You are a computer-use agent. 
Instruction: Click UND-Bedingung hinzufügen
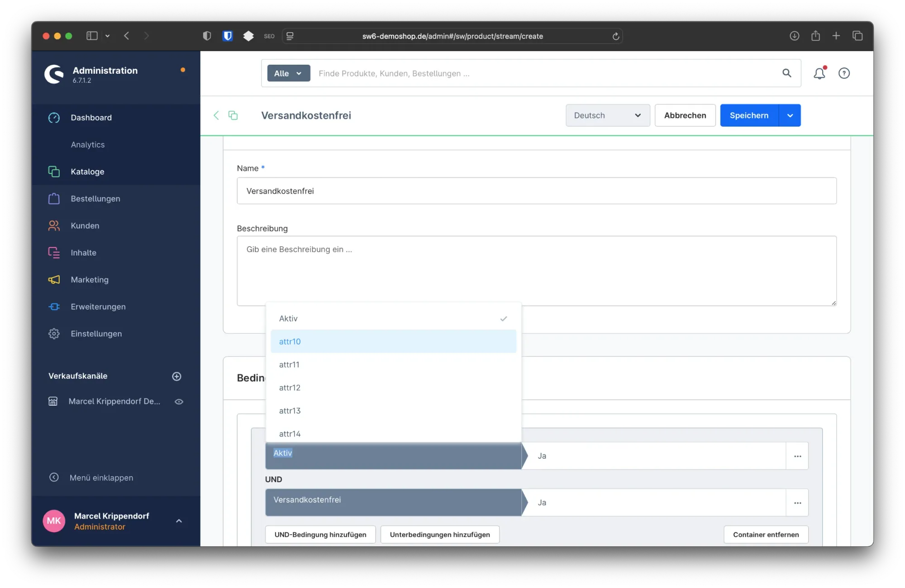tap(320, 534)
